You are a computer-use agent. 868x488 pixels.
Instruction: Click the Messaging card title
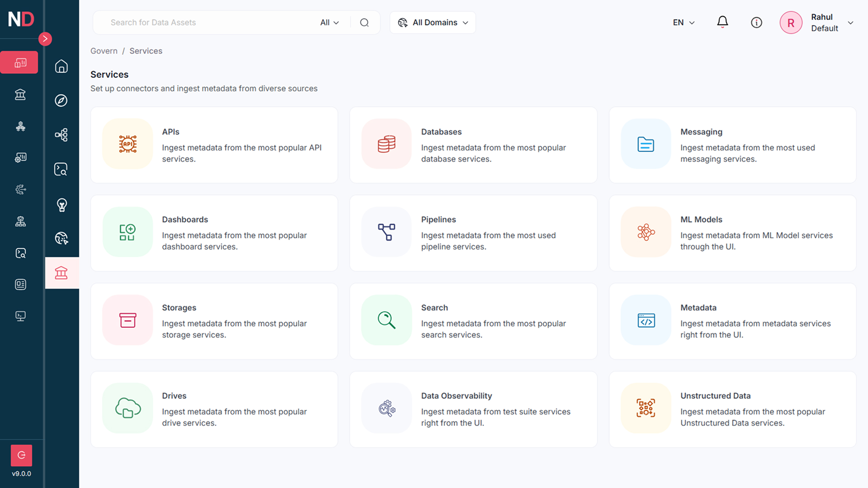701,132
